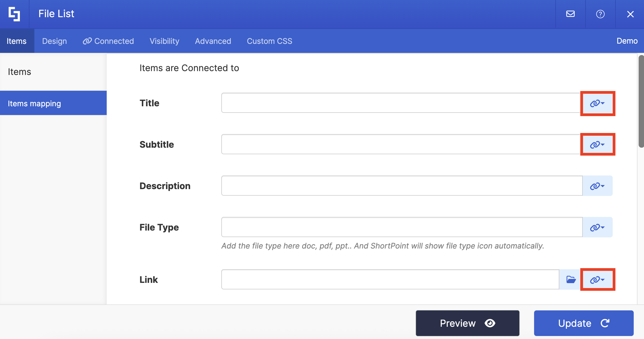Image resolution: width=644 pixels, height=339 pixels.
Task: Open the mail envelope icon
Action: point(570,14)
